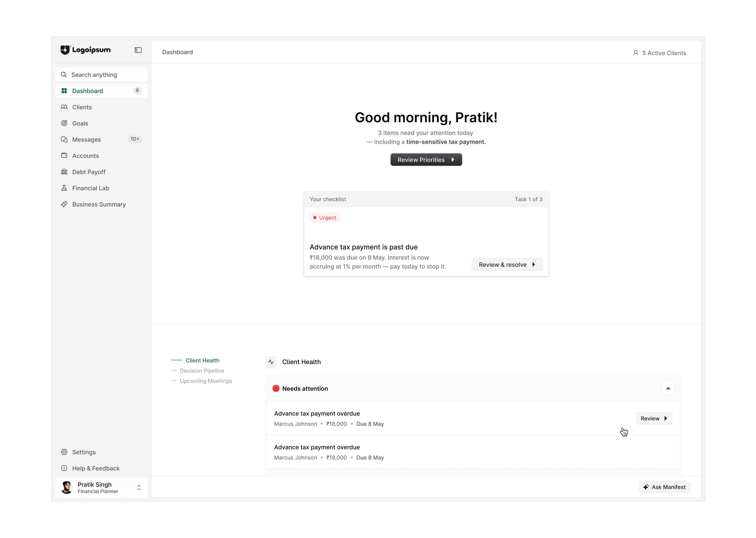Click the Financial Planner role label
Screen dimensions: 756x538
(x=98, y=491)
